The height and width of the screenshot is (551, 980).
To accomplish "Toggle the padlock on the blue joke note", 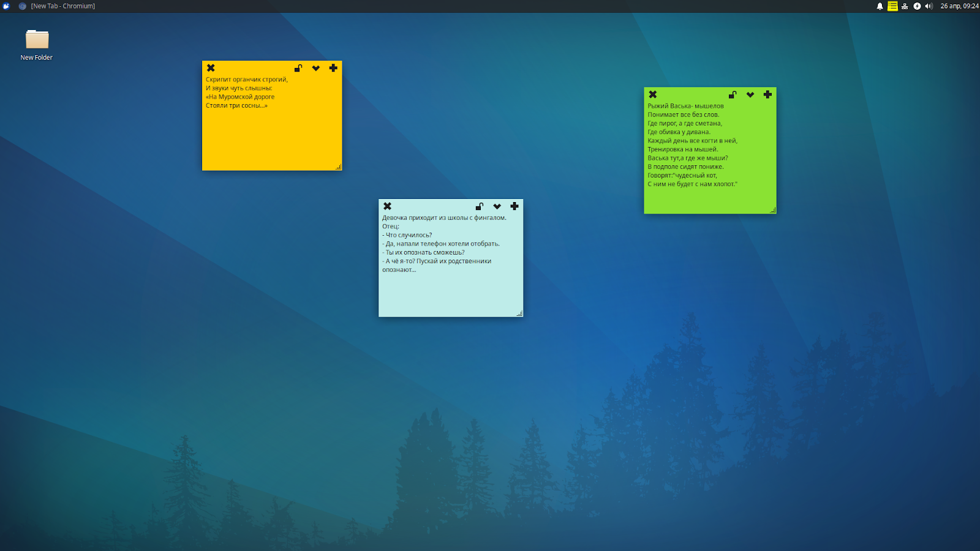I will (x=479, y=206).
